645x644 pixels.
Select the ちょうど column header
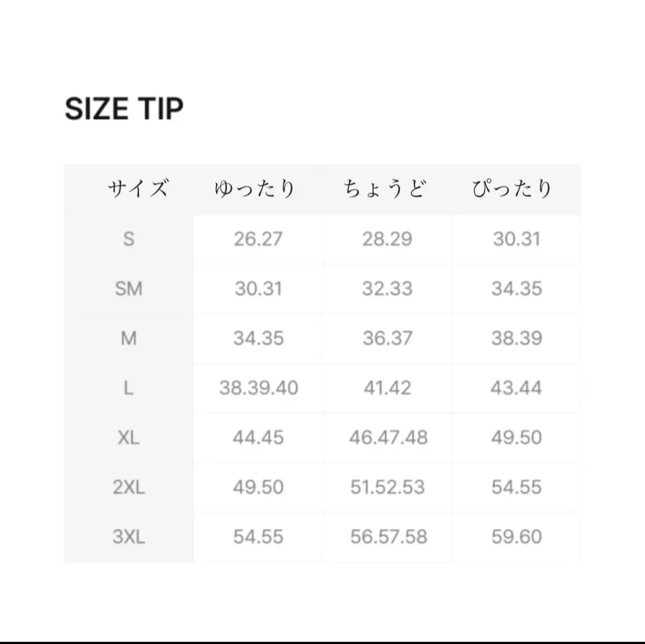coord(385,189)
